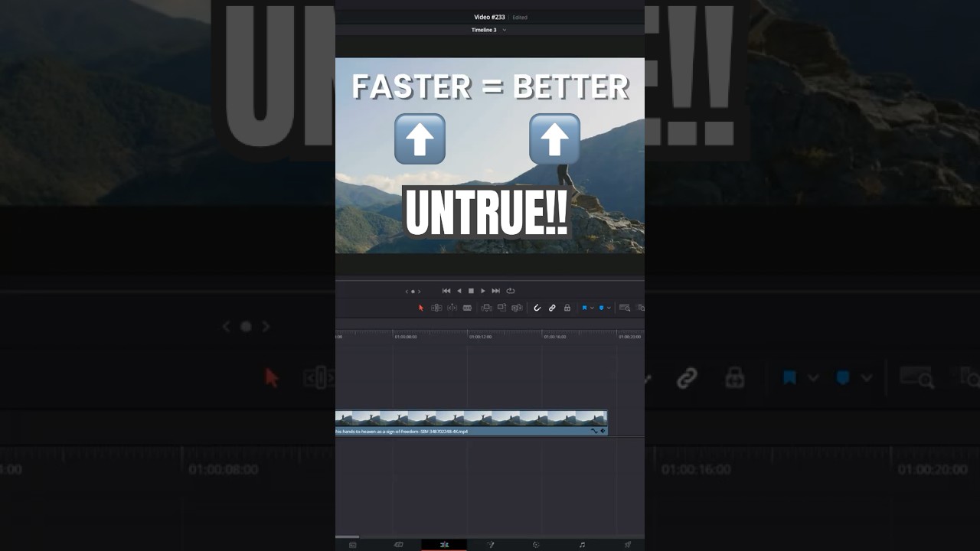Screen dimensions: 980x551
Task: Click the Overwrite Clip toolbar icon
Action: pyautogui.click(x=501, y=308)
